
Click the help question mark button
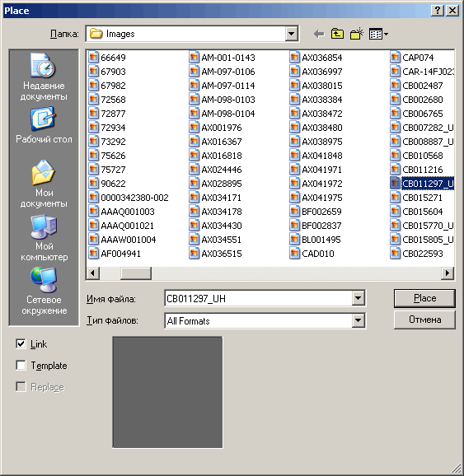click(x=438, y=11)
